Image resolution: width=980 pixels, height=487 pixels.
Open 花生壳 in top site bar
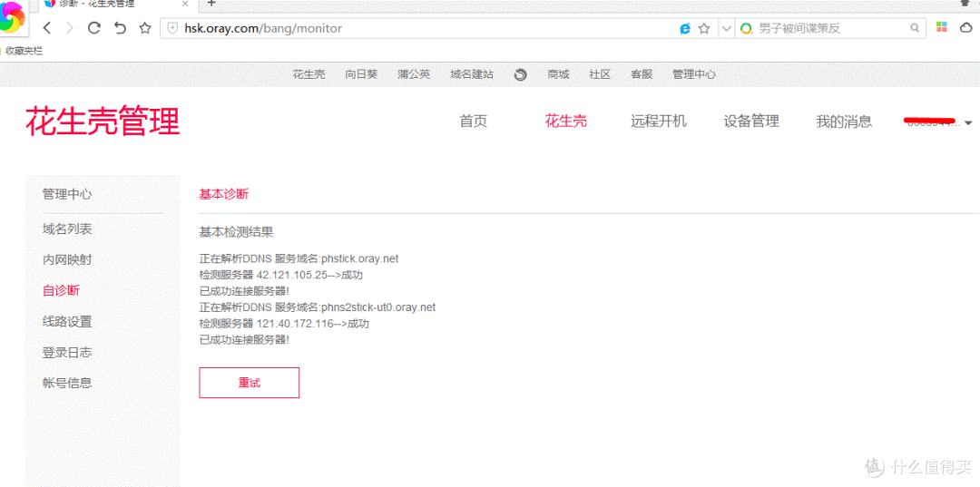(309, 74)
